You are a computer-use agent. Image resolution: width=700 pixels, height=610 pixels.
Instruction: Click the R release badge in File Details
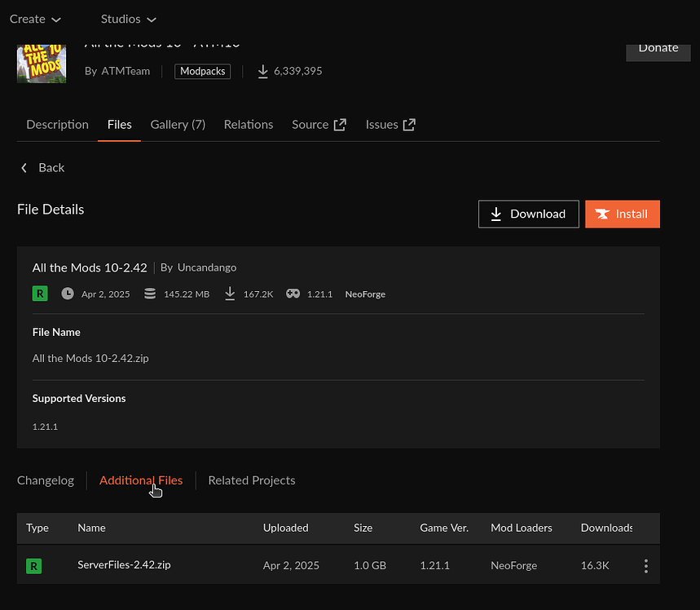click(39, 293)
